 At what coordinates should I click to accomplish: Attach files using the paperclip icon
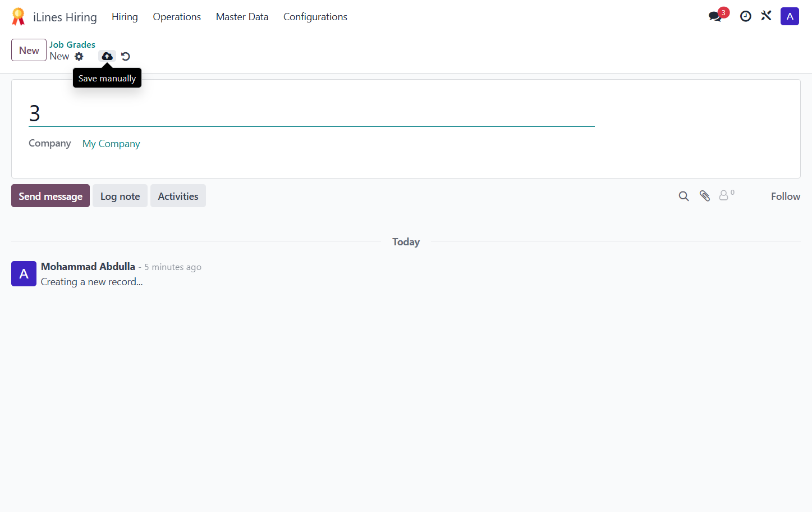point(705,196)
